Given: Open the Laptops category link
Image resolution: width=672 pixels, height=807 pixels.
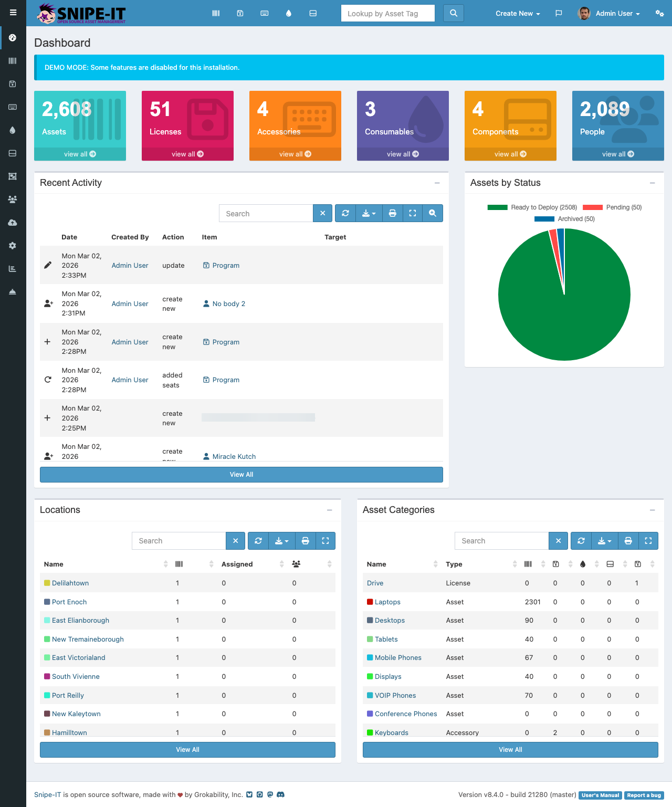Looking at the screenshot, I should tap(387, 602).
